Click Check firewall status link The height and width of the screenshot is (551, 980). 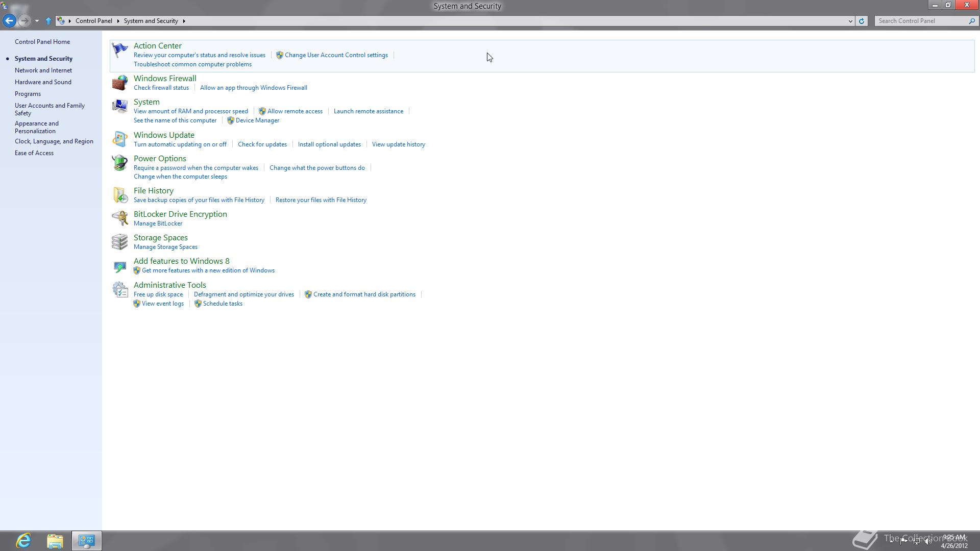161,88
